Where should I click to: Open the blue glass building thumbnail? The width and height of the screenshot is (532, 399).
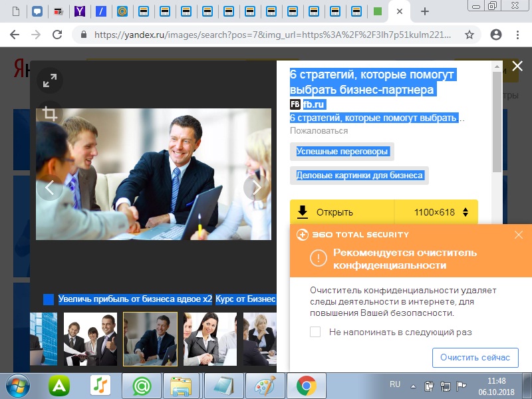(x=43, y=339)
